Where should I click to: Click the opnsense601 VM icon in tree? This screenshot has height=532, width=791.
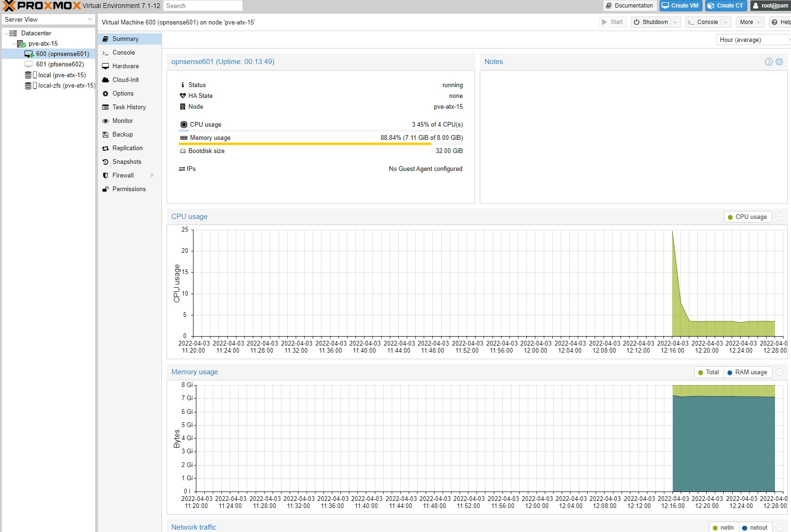29,54
